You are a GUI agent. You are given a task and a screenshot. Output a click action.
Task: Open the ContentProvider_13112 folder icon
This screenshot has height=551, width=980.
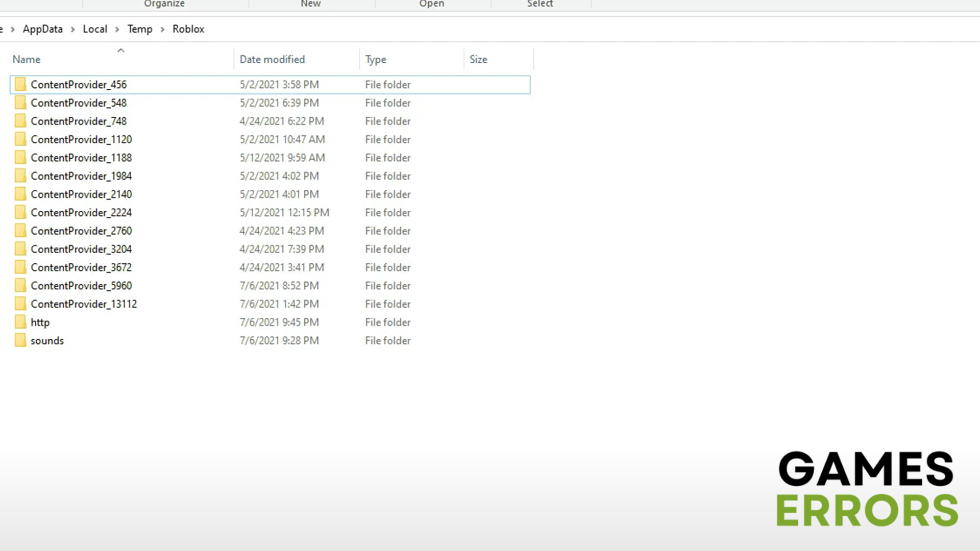[21, 304]
